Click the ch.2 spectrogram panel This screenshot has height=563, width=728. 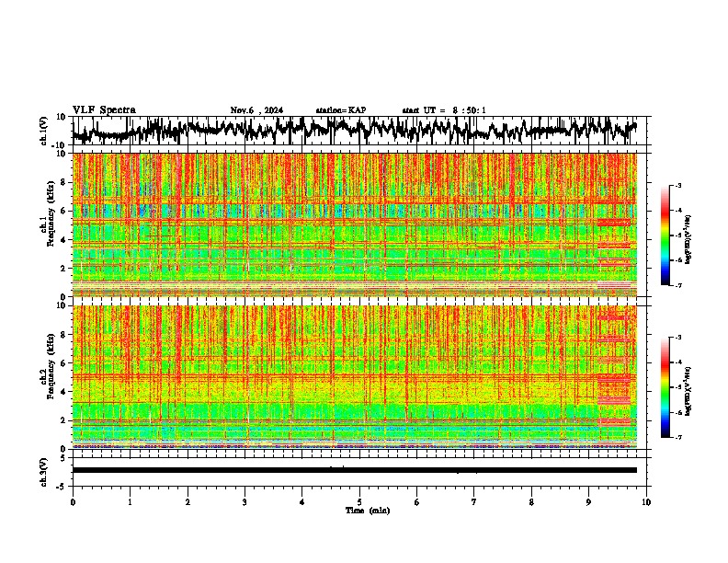pos(354,377)
